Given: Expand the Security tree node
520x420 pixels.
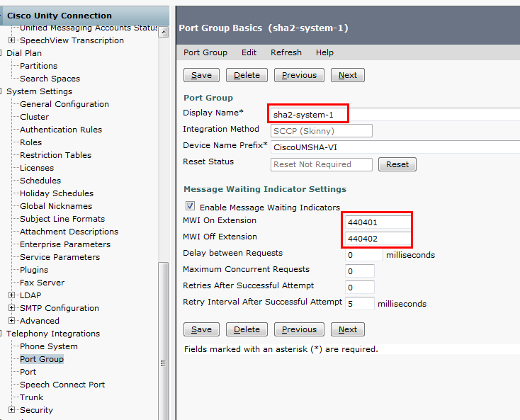Looking at the screenshot, I should [11, 409].
